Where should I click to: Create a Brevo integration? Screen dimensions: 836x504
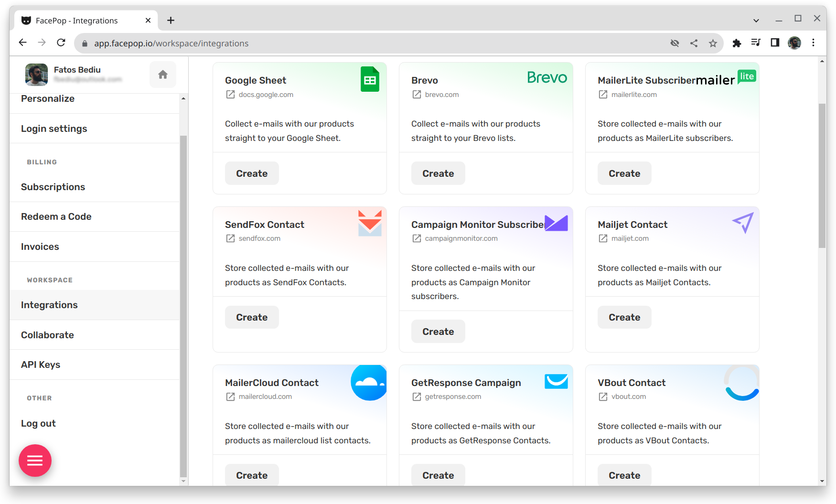(438, 173)
